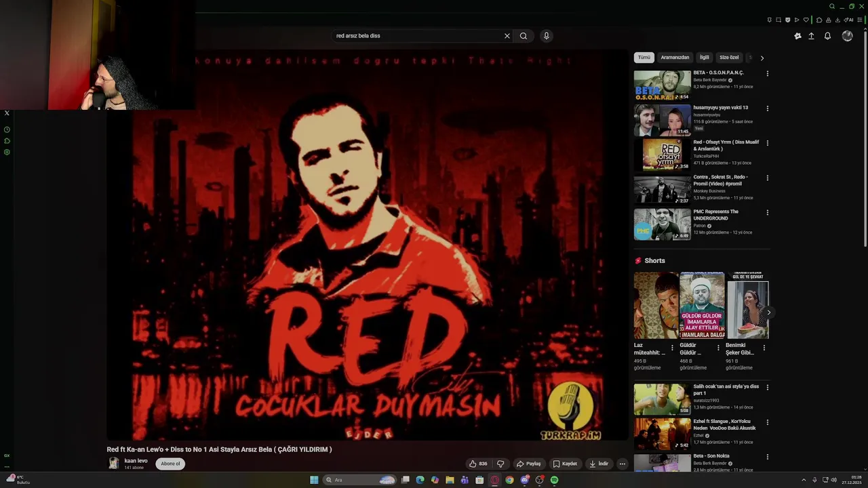Open husamyuyu yayın vakti 13 thumbnail
868x488 pixels.
pyautogui.click(x=663, y=120)
